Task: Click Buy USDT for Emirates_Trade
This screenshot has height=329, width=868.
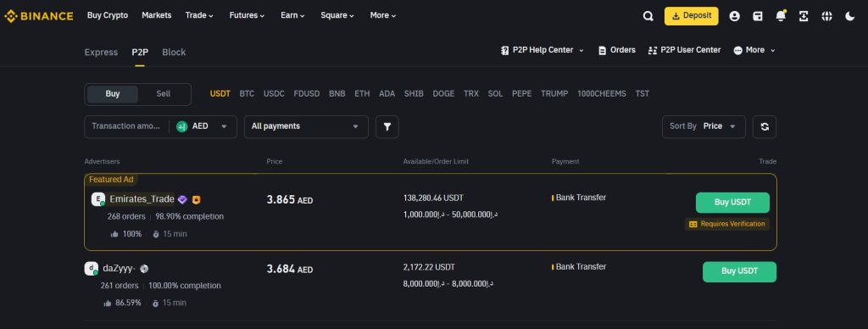Action: pos(732,203)
